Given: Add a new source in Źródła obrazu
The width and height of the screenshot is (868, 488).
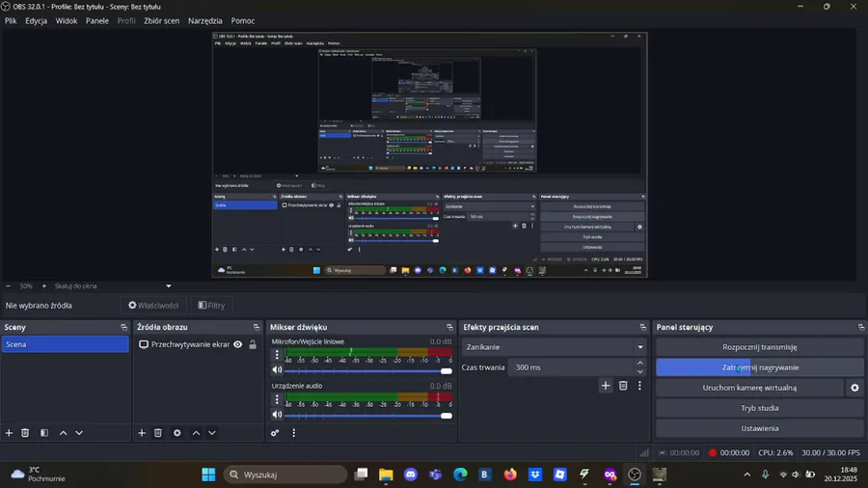Looking at the screenshot, I should click(x=142, y=433).
